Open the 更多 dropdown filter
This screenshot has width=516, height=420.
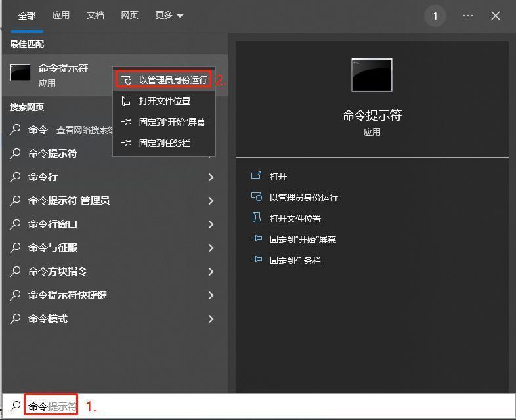(169, 16)
